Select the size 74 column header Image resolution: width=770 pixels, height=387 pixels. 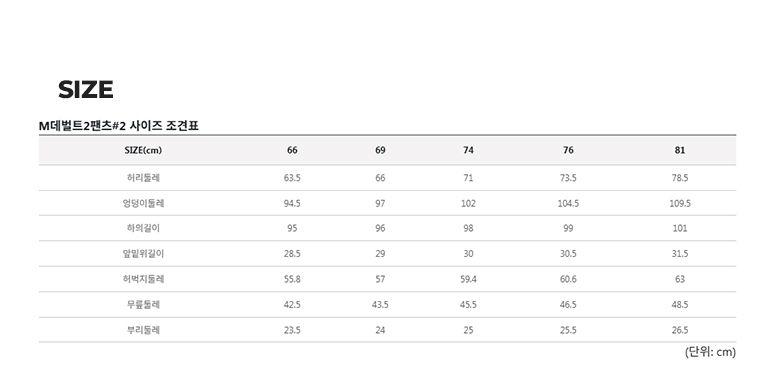(468, 150)
